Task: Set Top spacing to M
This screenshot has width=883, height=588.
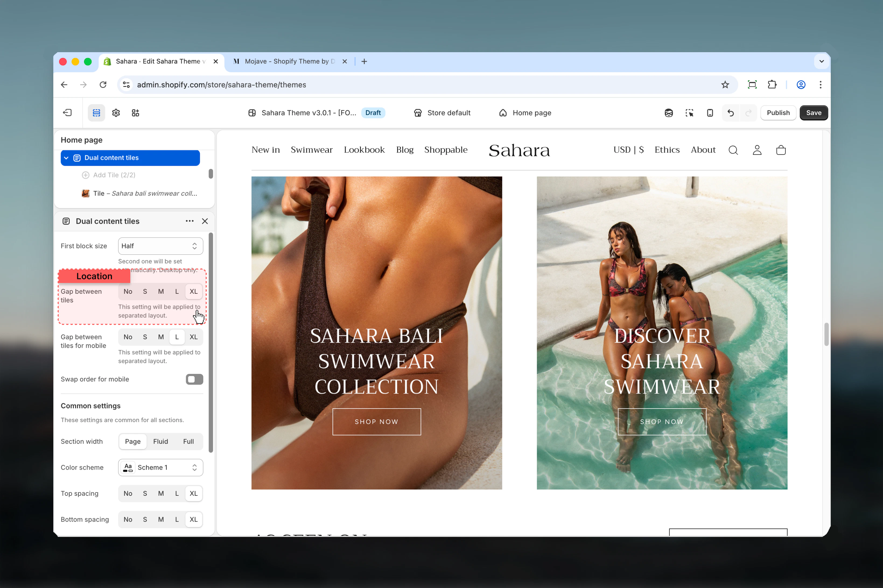Action: pyautogui.click(x=161, y=494)
